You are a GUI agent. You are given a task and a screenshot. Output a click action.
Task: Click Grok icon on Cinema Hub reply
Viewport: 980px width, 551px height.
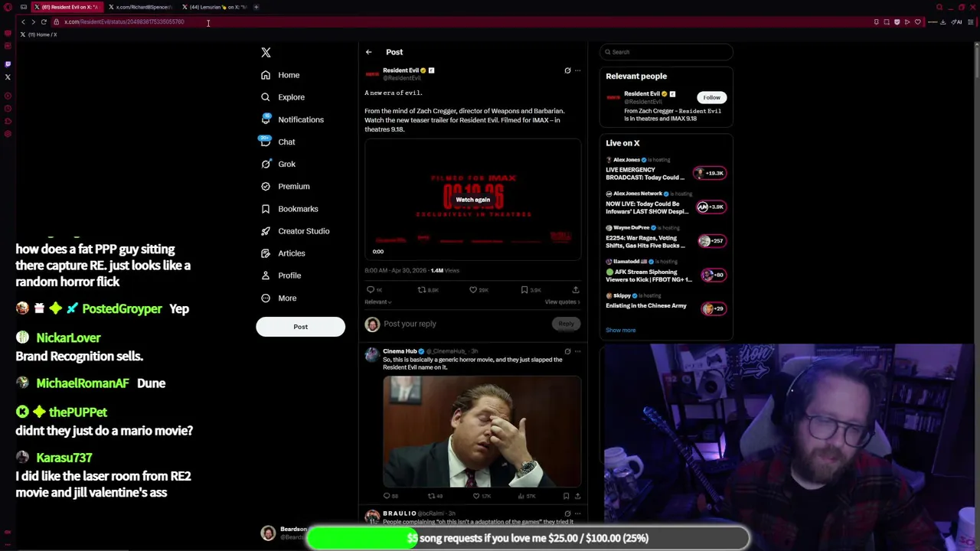[567, 351]
